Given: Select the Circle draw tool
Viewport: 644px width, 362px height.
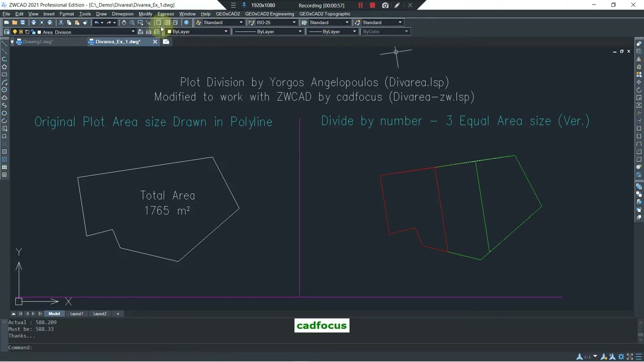Looking at the screenshot, I should pyautogui.click(x=5, y=89).
